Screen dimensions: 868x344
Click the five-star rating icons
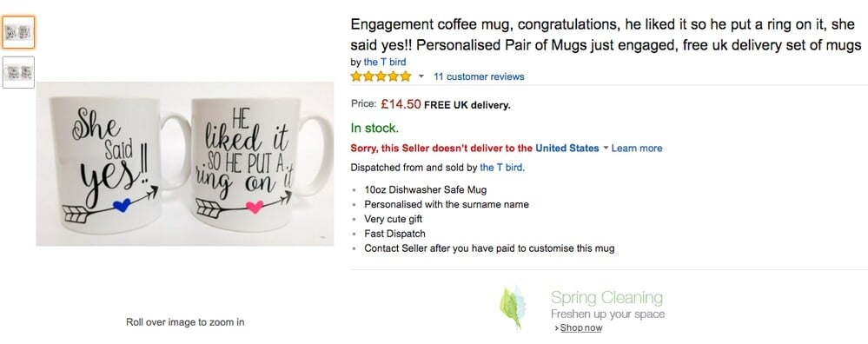tap(381, 76)
